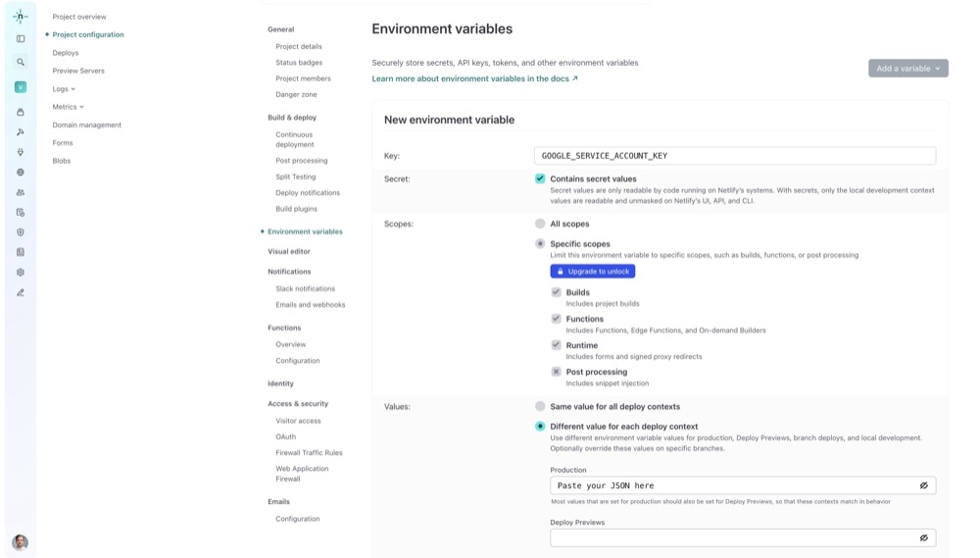
Task: Click the shield security icon in sidebar
Action: (x=21, y=232)
